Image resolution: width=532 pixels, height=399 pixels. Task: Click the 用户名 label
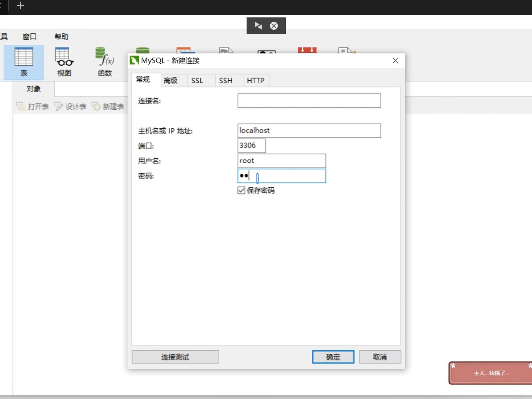(x=149, y=161)
